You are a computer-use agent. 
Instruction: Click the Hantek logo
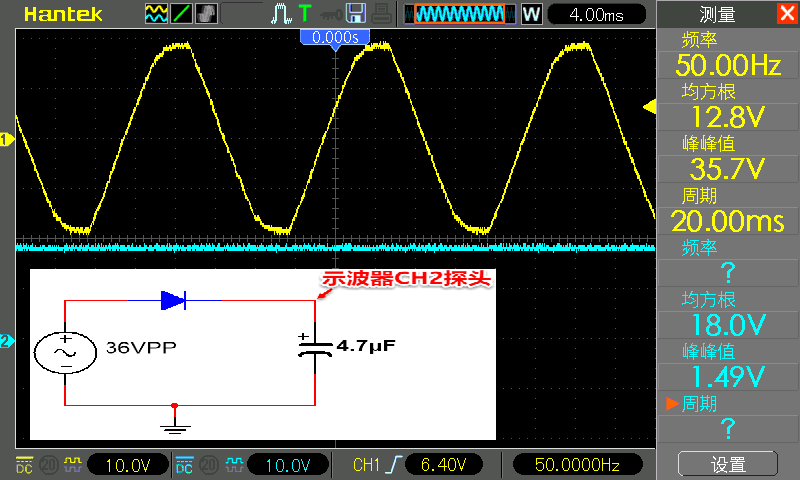(63, 15)
